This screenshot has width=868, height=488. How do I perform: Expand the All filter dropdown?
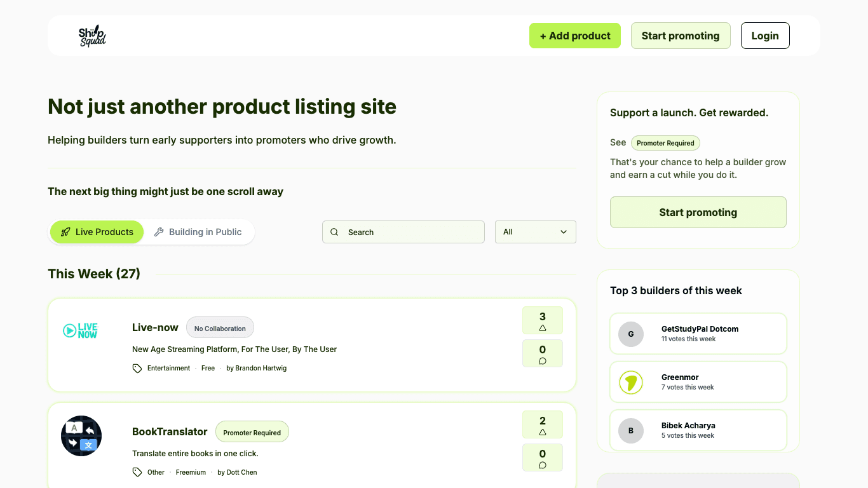tap(535, 232)
